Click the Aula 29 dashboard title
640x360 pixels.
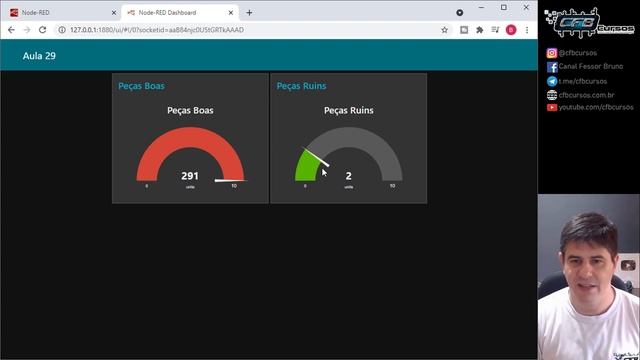coord(39,56)
